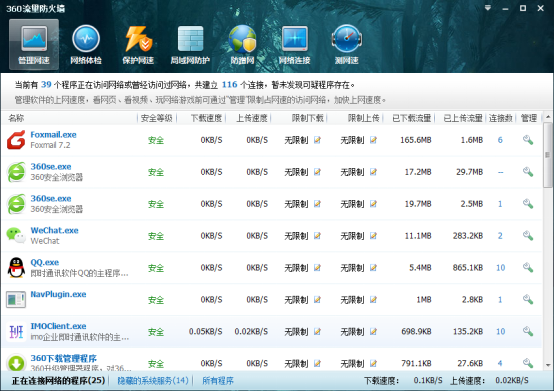Click the Foxmail.exe program name link
This screenshot has height=391, width=554.
[x=53, y=135]
